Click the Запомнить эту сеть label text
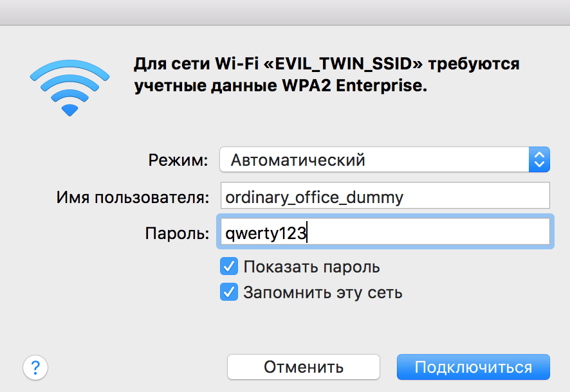Viewport: 570px width, 392px height. click(322, 293)
